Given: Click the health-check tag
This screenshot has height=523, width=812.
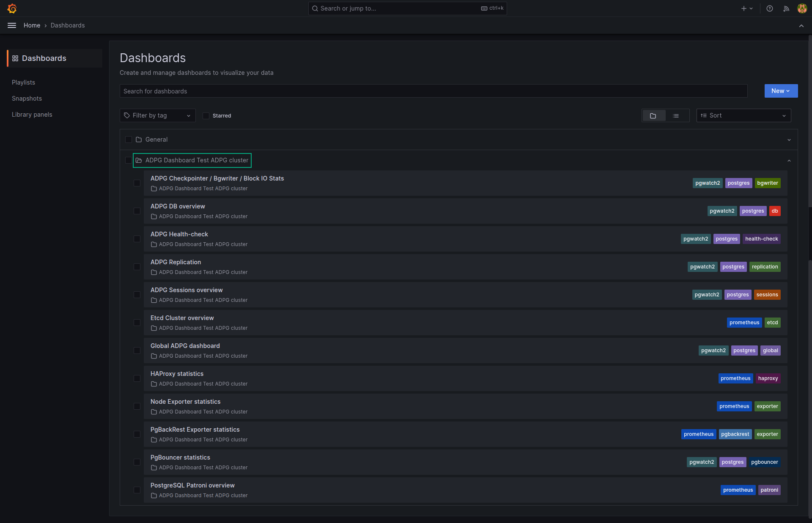Looking at the screenshot, I should (x=761, y=239).
